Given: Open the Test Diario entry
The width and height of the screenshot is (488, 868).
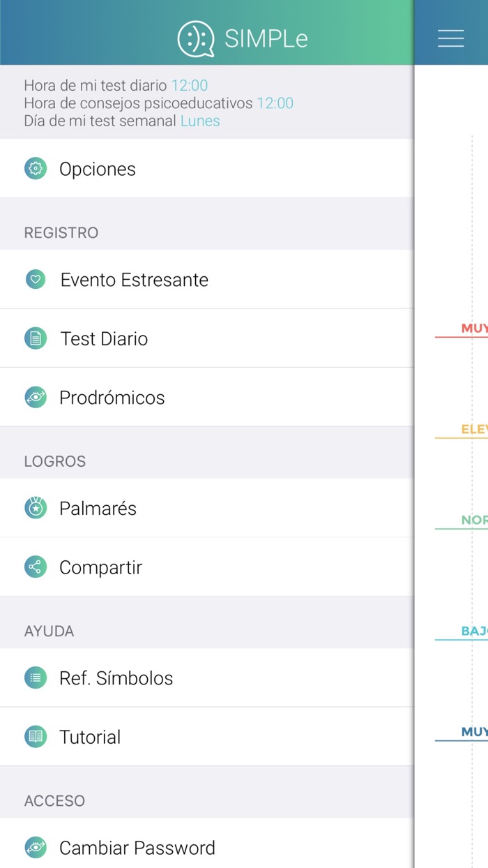Looking at the screenshot, I should (104, 338).
